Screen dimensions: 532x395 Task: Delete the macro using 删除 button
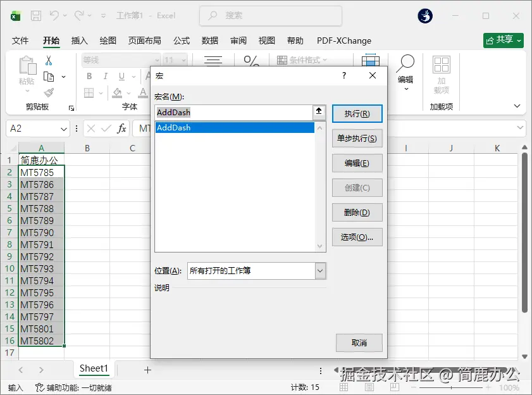click(x=358, y=212)
